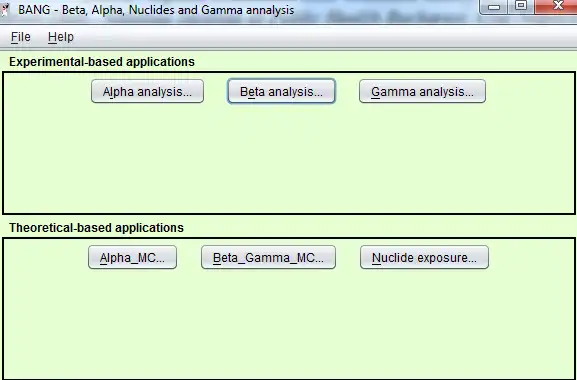This screenshot has height=380, width=577.
Task: Click the BANG application icon in title bar
Action: click(5, 9)
